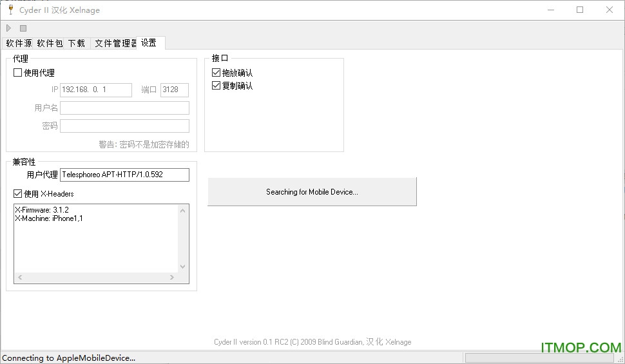Click the Cyder wine glass title icon
Viewport: 625px width, 364px height.
pos(10,10)
